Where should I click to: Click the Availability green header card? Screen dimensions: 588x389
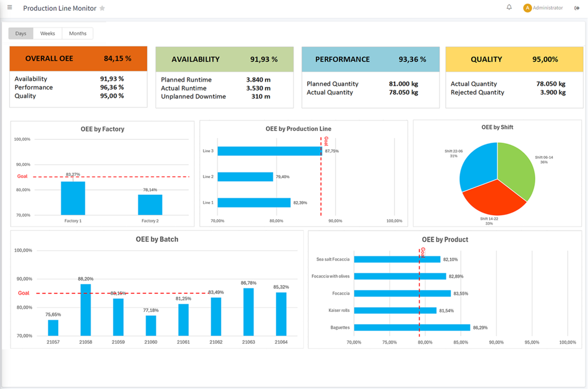coord(224,59)
